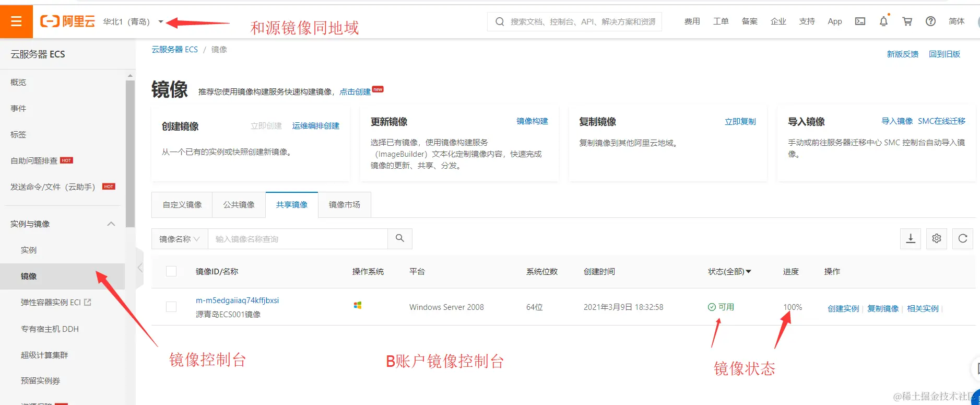
Task: Click 立即复制 link
Action: [x=740, y=122]
